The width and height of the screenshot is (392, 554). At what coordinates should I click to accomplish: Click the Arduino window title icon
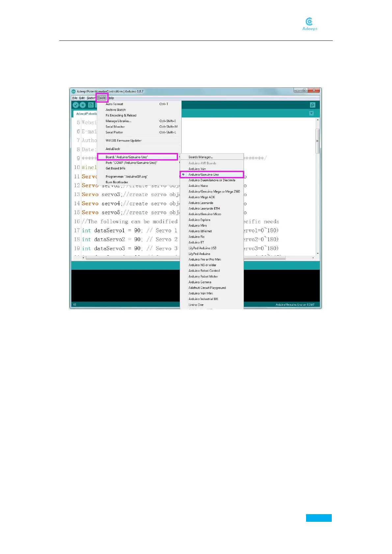(74, 91)
